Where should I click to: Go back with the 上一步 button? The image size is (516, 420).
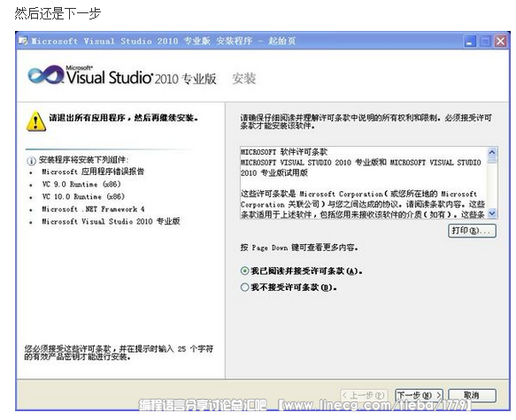click(364, 395)
